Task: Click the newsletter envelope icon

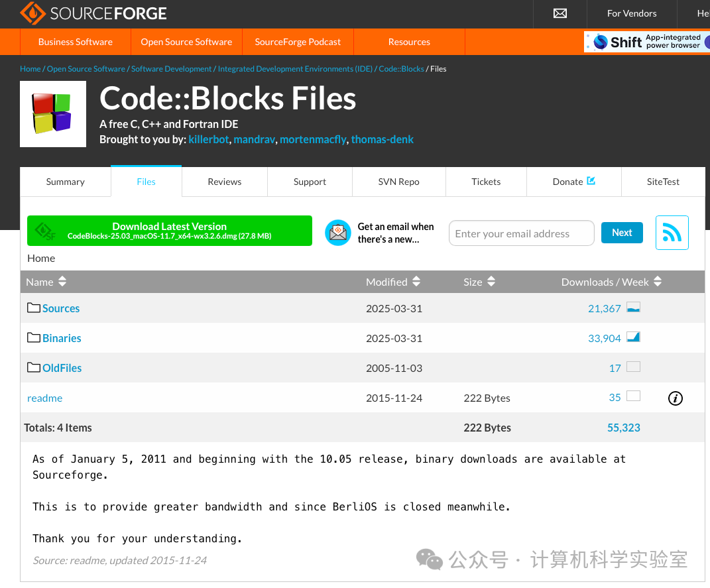Action: 338,233
